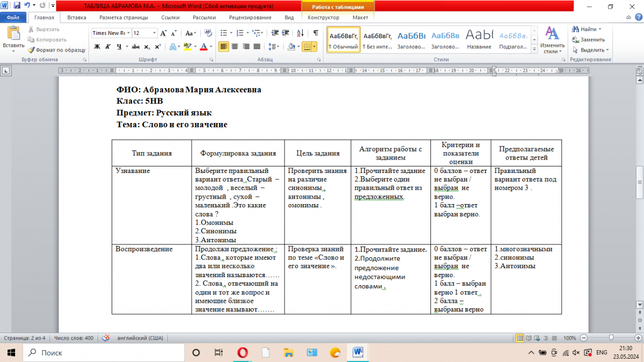
Task: Switch to print layout view in status bar
Action: 519,338
